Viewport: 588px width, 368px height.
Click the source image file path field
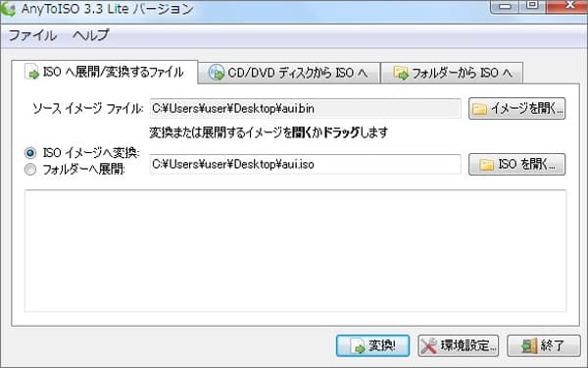(305, 109)
